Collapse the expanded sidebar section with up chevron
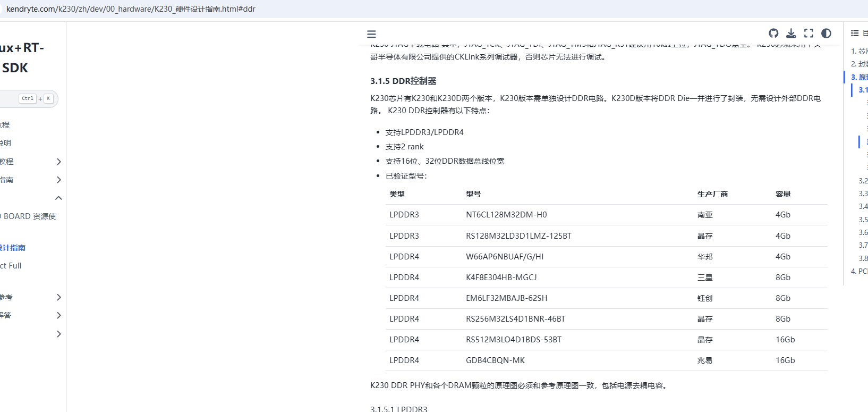Screen dimensions: 868x412 tap(58, 198)
